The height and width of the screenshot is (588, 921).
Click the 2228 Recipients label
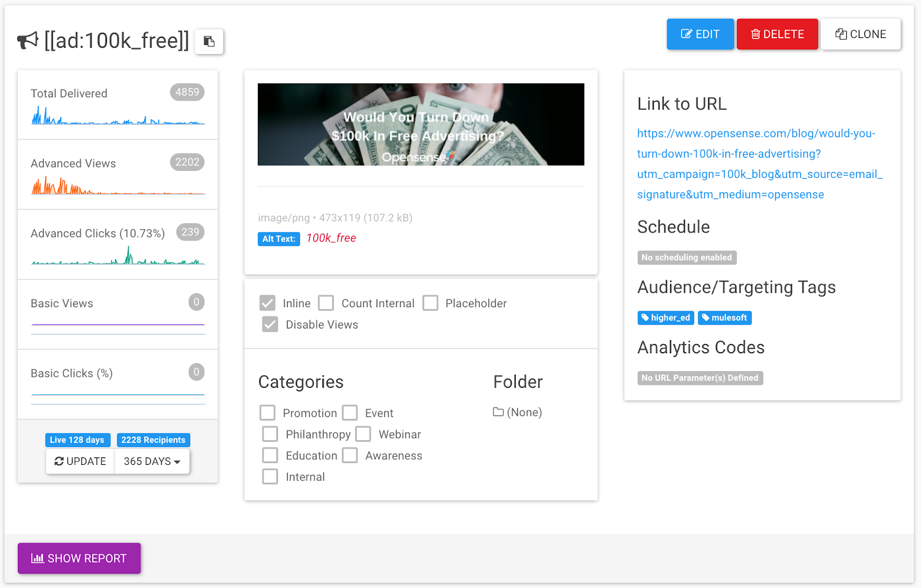point(153,440)
